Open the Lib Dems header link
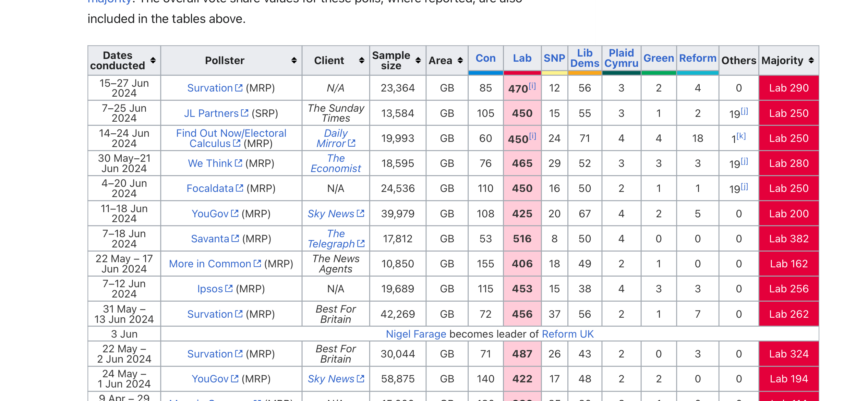868x401 pixels. [x=585, y=58]
